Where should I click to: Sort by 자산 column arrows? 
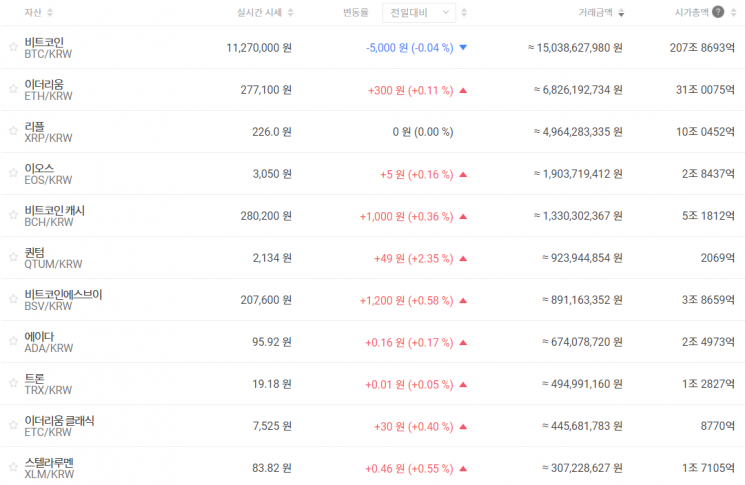tap(50, 13)
